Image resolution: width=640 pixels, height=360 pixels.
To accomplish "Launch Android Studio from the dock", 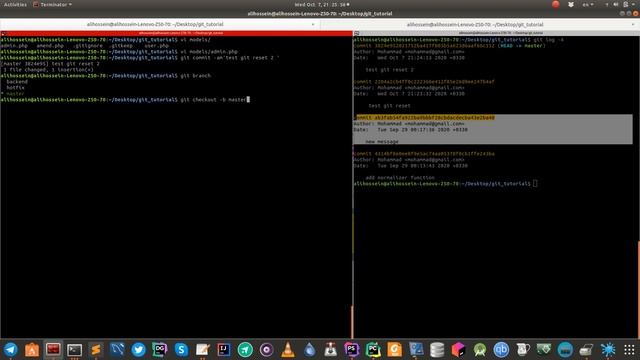I will 480,350.
